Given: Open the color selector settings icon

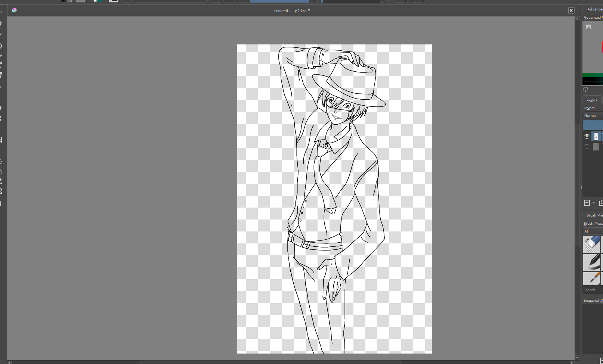Looking at the screenshot, I should pos(588,27).
